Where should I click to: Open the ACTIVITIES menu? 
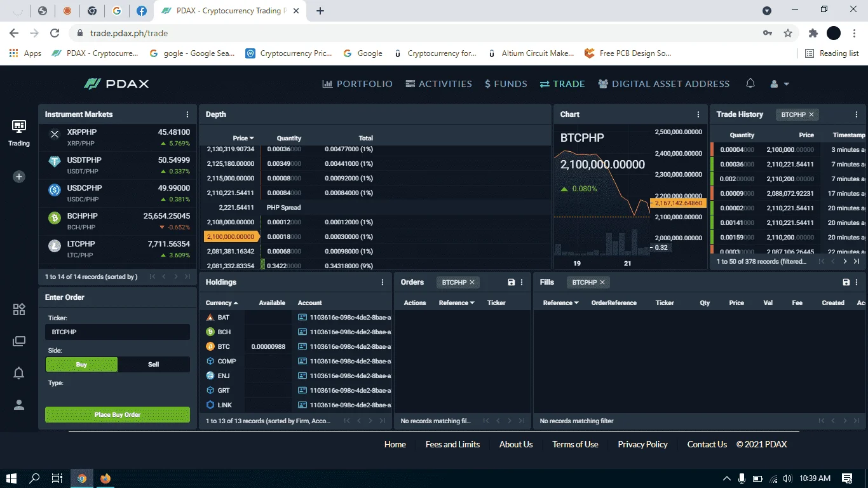click(x=439, y=83)
